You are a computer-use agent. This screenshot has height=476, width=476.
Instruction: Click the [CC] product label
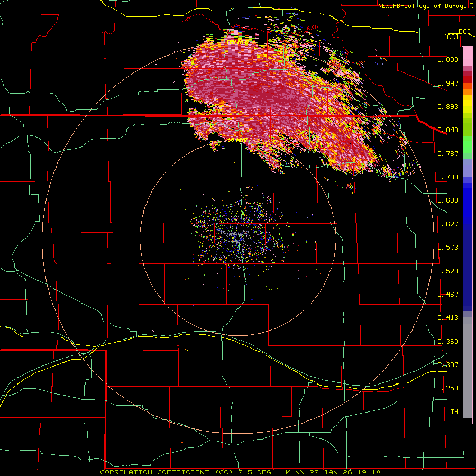click(x=452, y=36)
